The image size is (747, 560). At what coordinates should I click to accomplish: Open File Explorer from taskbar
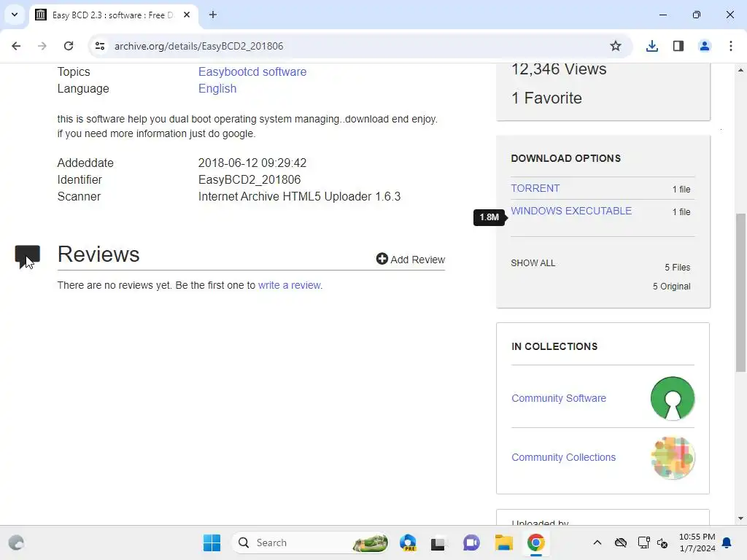[x=503, y=542]
